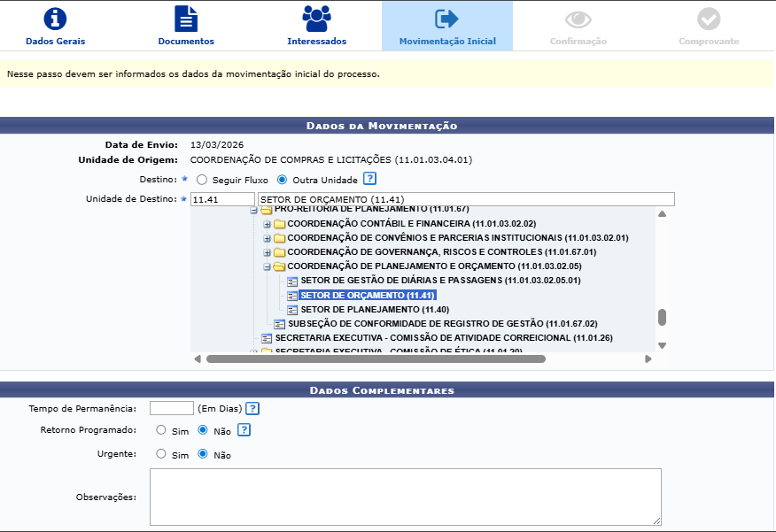Click the Interessados people icon
Image resolution: width=776 pixels, height=532 pixels.
(316, 19)
